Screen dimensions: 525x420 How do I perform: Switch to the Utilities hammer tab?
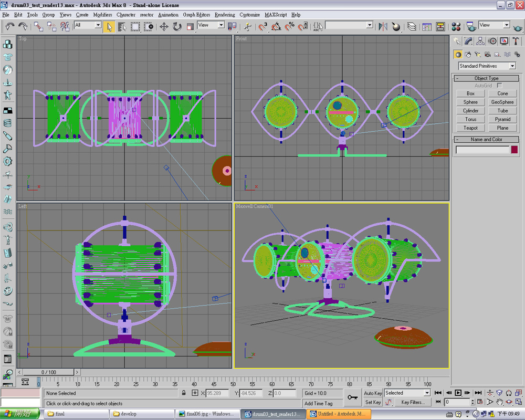point(516,41)
